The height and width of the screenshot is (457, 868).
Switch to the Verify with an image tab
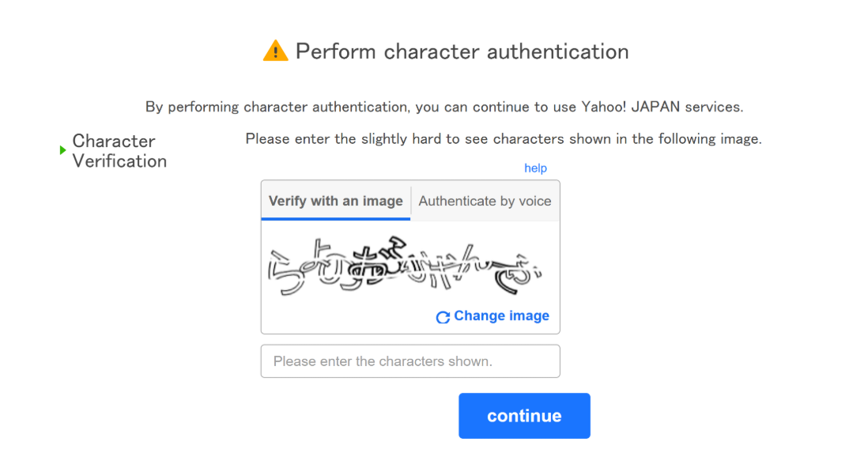click(x=336, y=201)
